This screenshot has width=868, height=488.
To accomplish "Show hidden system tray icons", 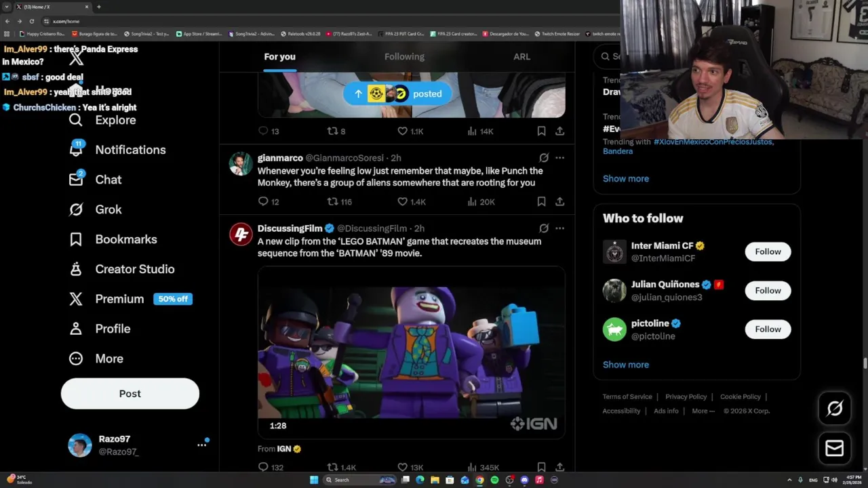I will pyautogui.click(x=789, y=480).
